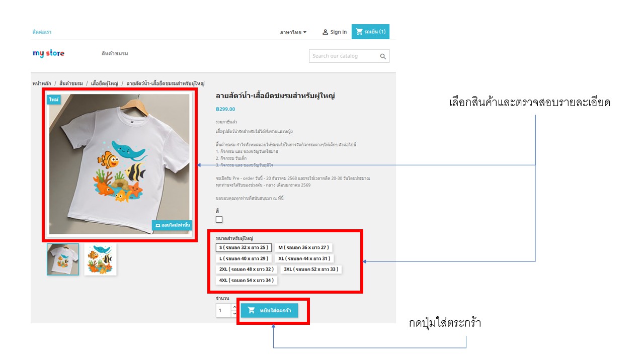Image resolution: width=644 pixels, height=362 pixels.
Task: Decrease quantity with the down arrow
Action: [x=234, y=314]
